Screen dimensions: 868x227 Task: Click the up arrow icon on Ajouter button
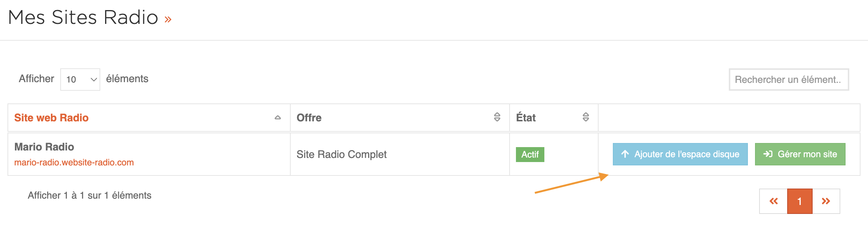pyautogui.click(x=625, y=154)
